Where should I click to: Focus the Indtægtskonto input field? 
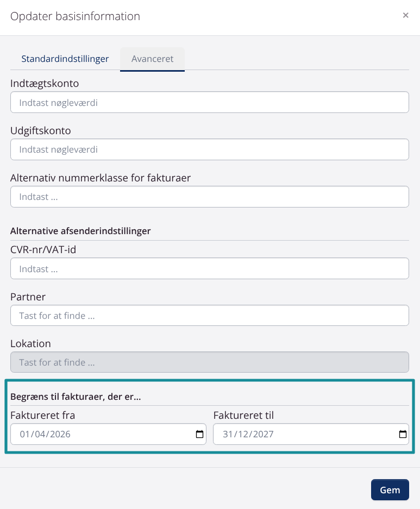click(x=209, y=102)
